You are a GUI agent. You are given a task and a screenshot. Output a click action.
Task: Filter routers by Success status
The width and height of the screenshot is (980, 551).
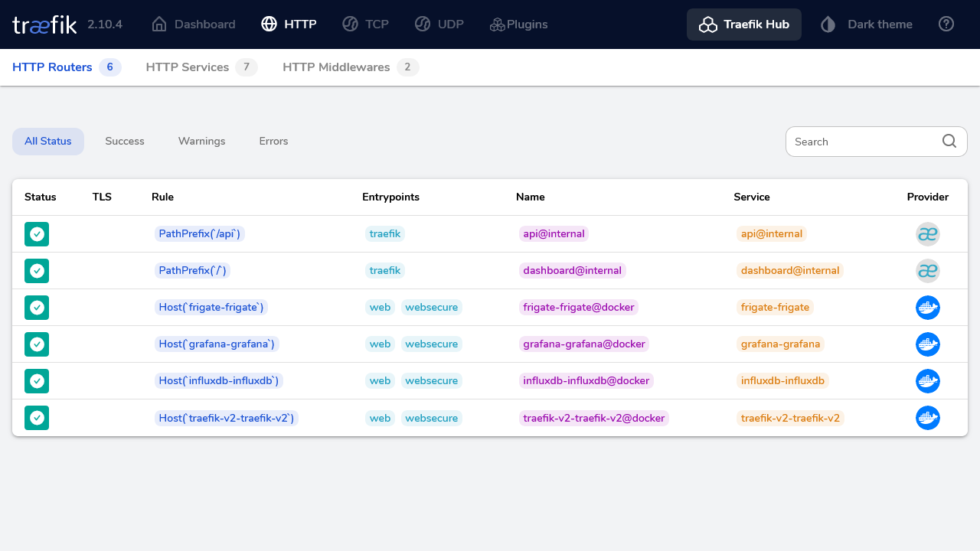click(x=125, y=142)
